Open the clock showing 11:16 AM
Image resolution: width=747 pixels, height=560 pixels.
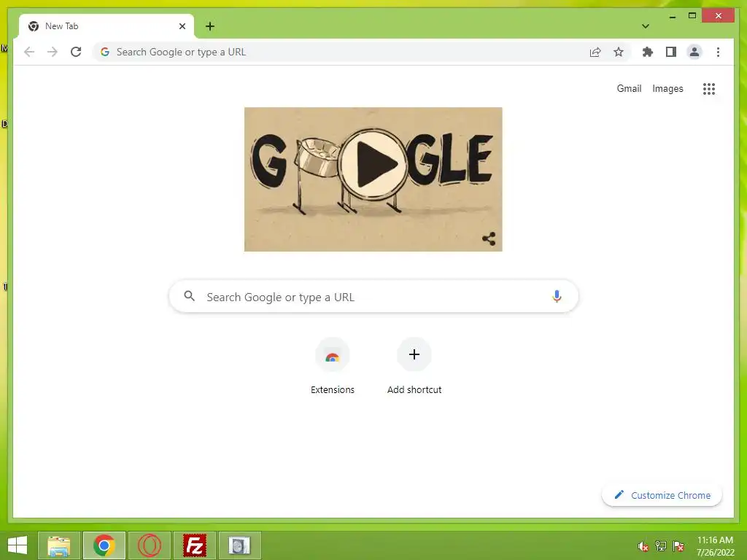click(715, 545)
